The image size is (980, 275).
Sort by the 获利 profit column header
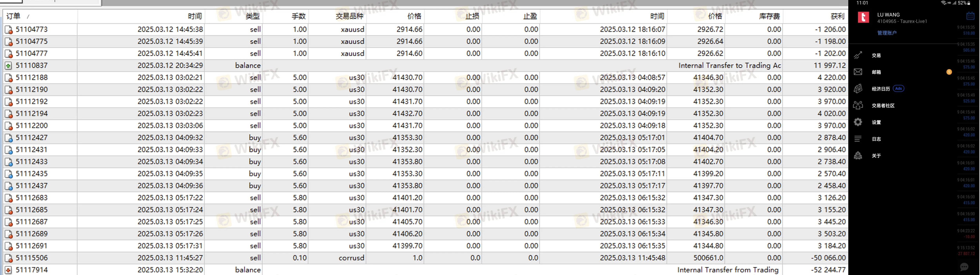[837, 16]
